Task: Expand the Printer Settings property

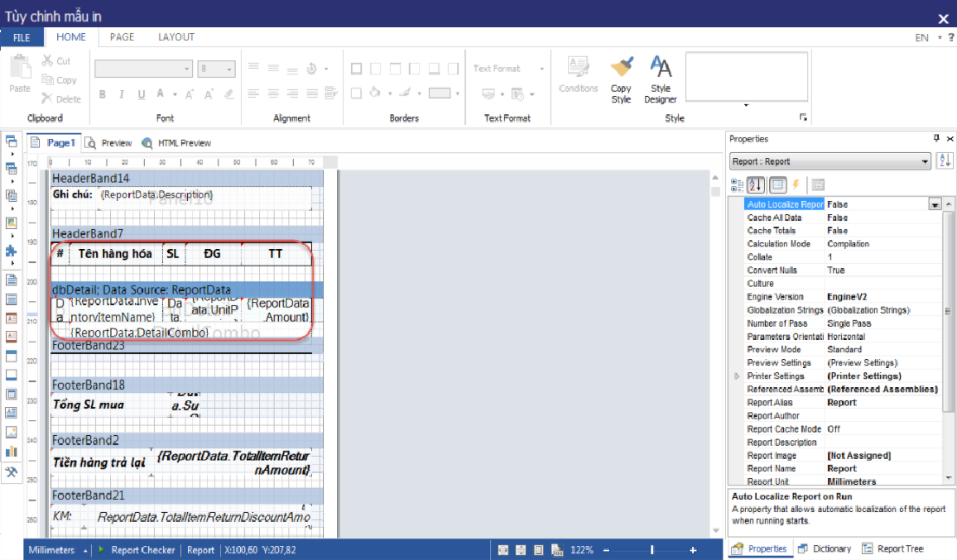Action: 736,376
